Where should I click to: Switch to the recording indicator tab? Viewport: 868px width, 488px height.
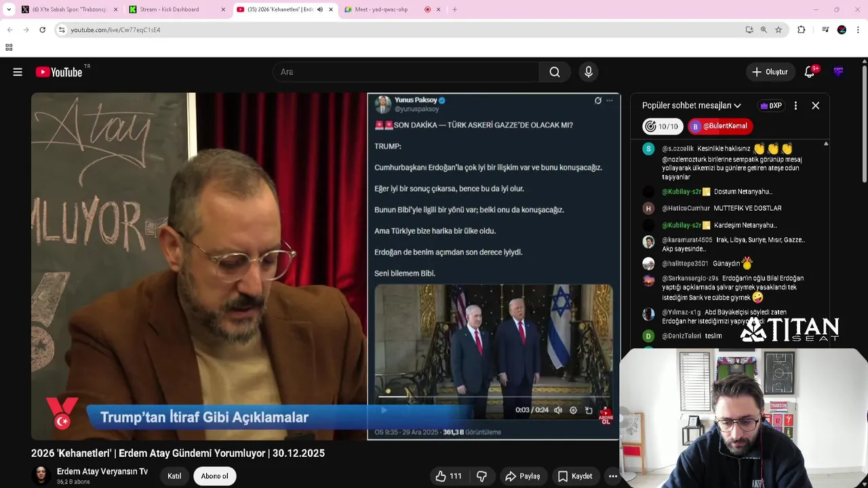[x=428, y=9]
